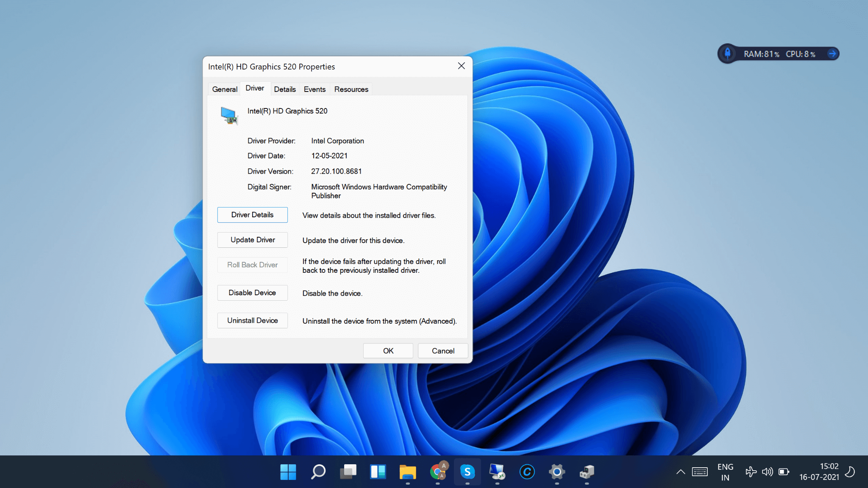Open Google Chrome on the taskbar

coord(438,471)
